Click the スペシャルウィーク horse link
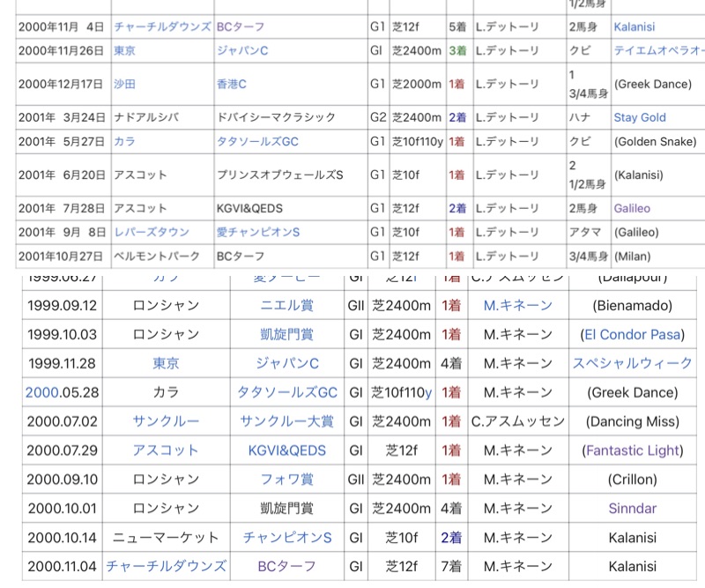Image resolution: width=705 pixels, height=588 pixels. (632, 363)
